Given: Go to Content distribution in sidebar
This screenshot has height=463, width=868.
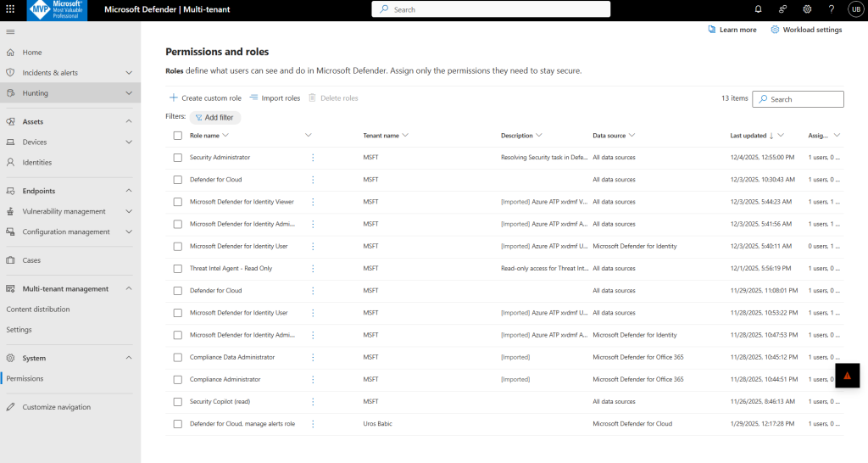Looking at the screenshot, I should [38, 310].
